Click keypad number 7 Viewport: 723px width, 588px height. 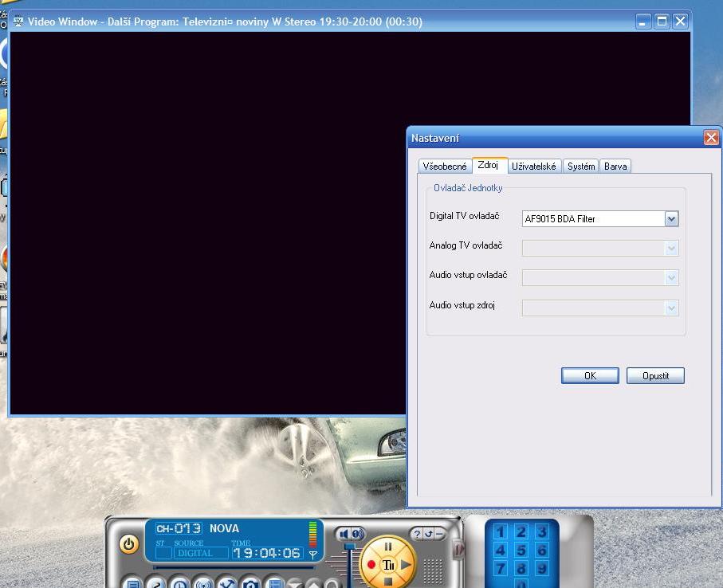500,569
